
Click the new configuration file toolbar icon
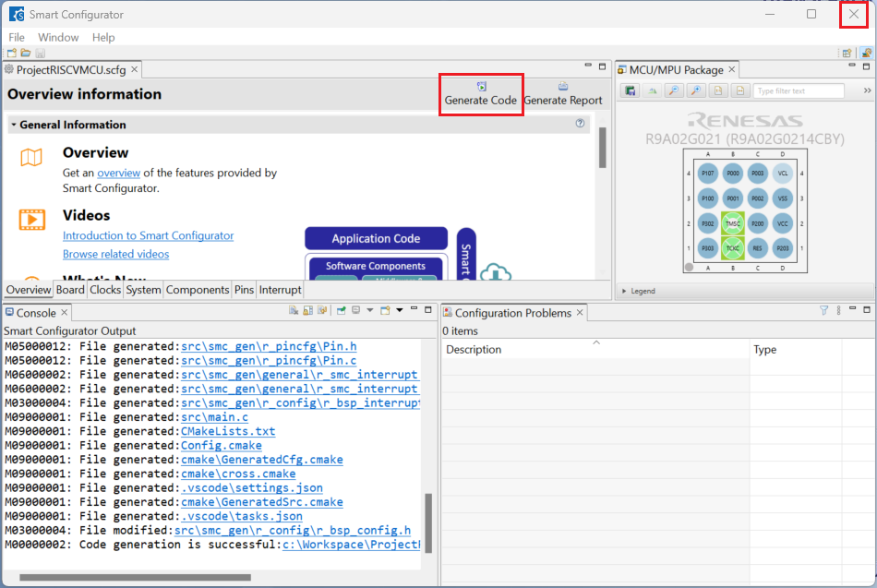pyautogui.click(x=12, y=54)
